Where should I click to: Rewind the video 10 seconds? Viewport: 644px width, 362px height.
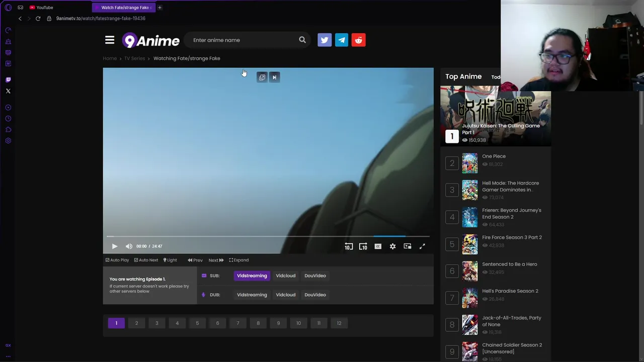pyautogui.click(x=349, y=246)
